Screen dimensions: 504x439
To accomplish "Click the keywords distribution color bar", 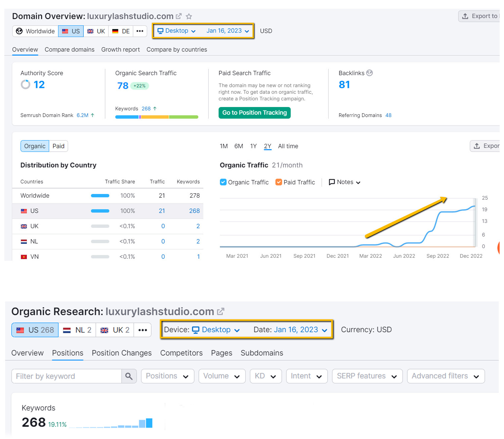I will pyautogui.click(x=157, y=117).
